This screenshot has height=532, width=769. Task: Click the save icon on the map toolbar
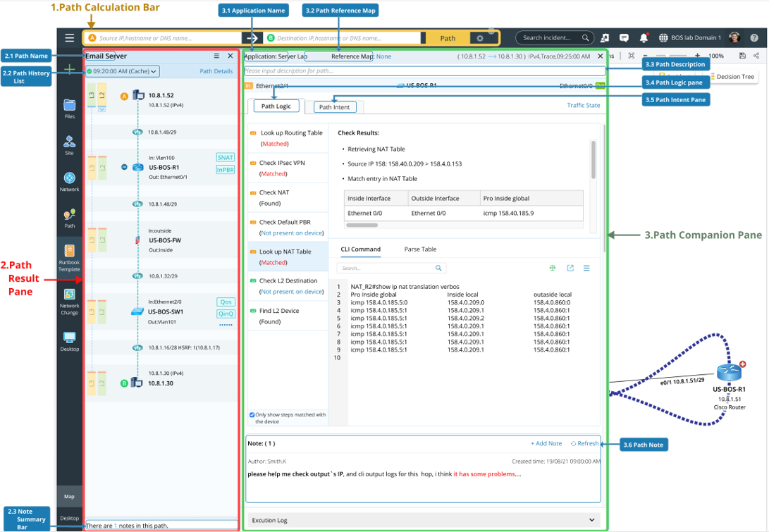click(x=742, y=55)
